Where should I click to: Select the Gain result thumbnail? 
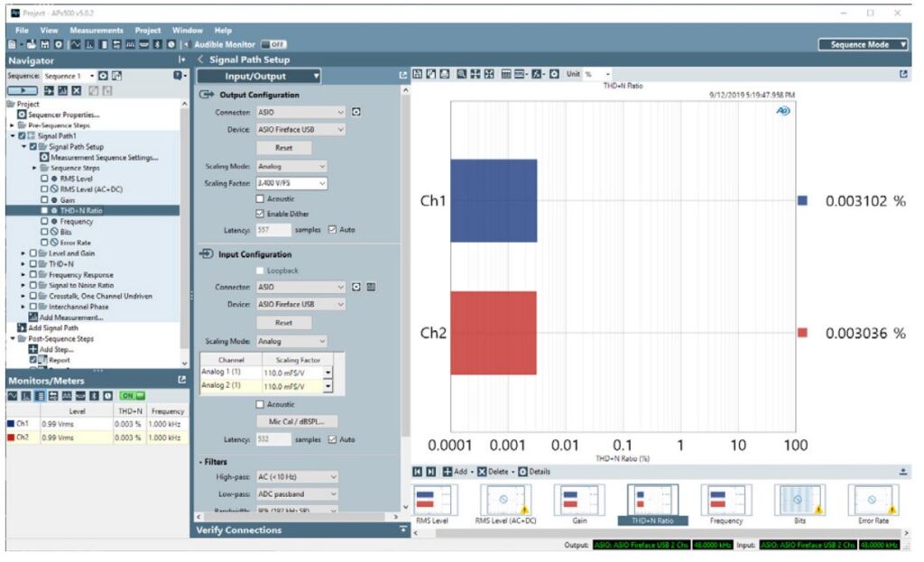(579, 504)
